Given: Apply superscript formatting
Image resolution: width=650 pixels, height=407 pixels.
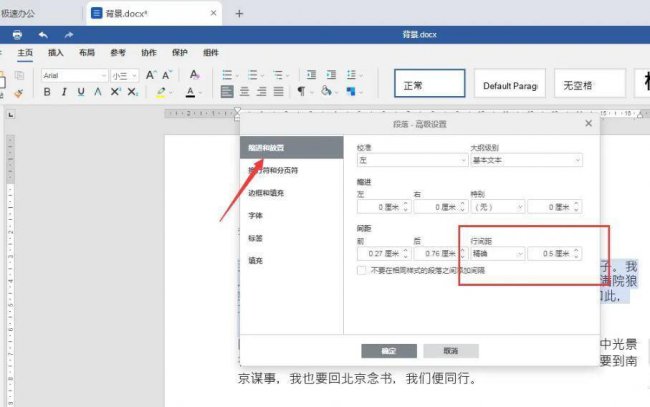Looking at the screenshot, I should (115, 92).
